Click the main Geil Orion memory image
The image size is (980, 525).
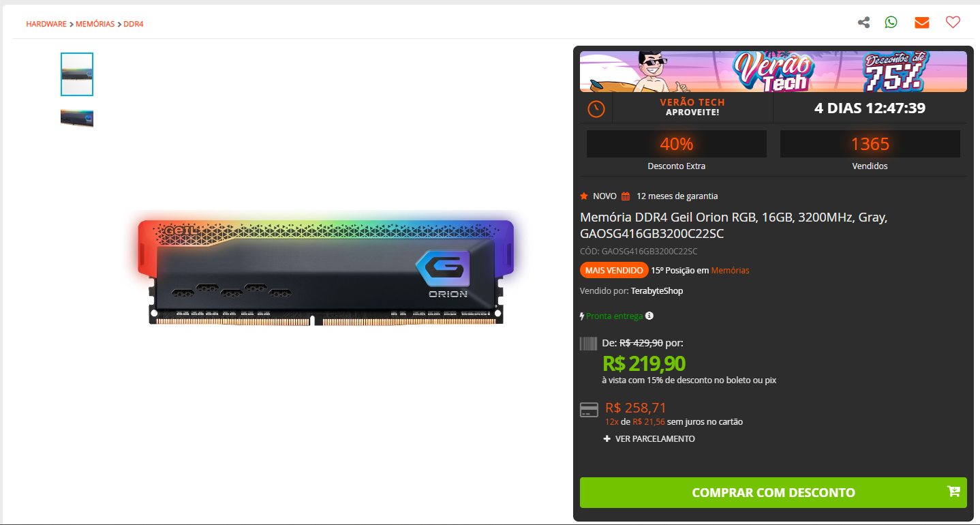(x=326, y=271)
